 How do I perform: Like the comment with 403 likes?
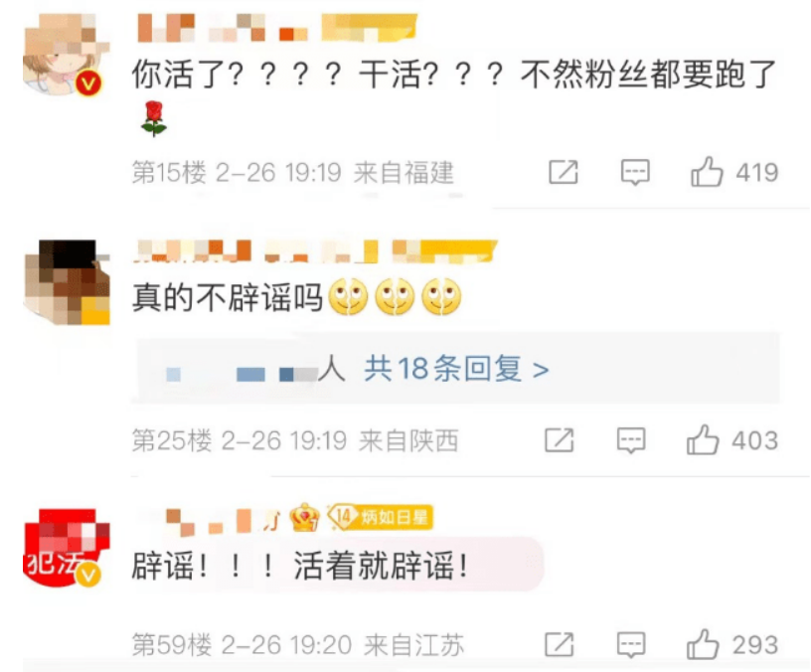703,440
